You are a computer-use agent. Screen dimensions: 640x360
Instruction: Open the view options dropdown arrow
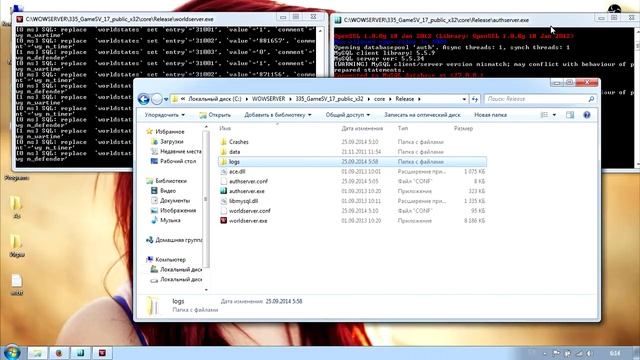click(x=554, y=115)
